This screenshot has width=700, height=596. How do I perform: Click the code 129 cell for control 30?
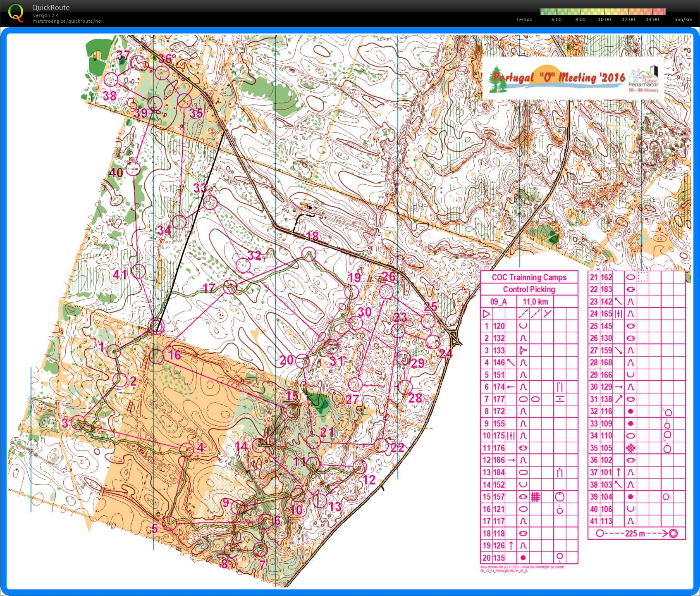pos(606,387)
